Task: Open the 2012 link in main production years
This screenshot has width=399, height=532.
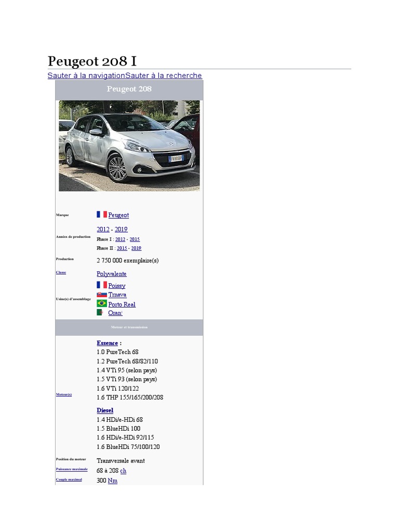Action: pyautogui.click(x=103, y=229)
